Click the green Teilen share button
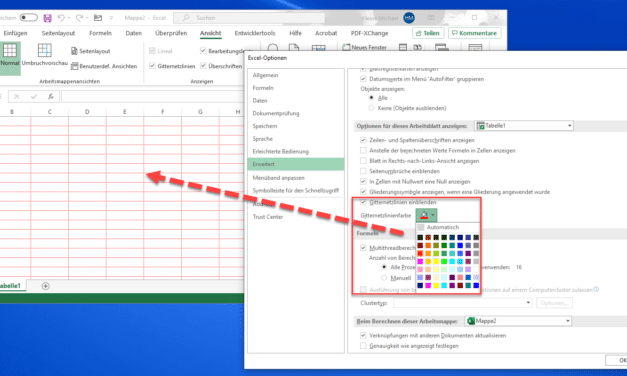627x376 pixels. [x=428, y=33]
